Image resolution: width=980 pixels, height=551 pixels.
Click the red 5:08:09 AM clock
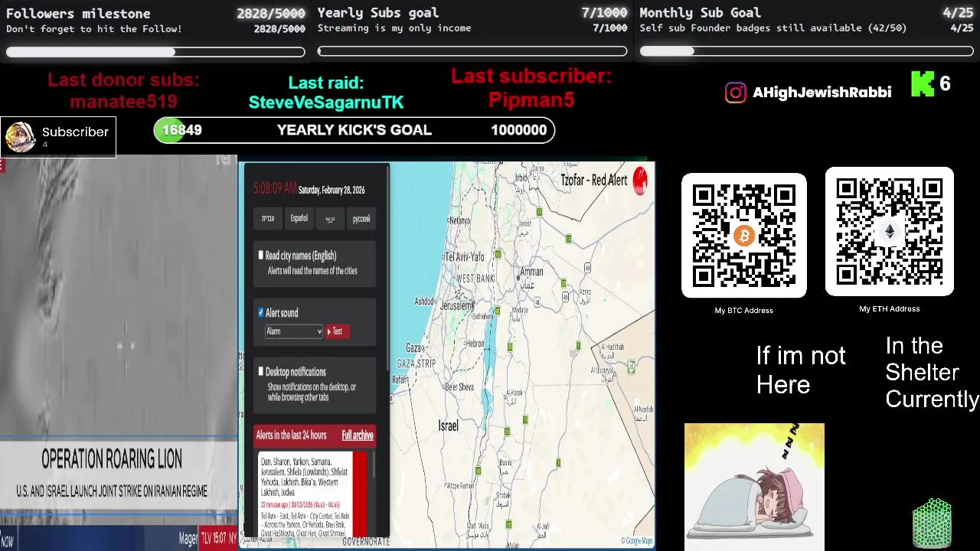[x=275, y=188]
